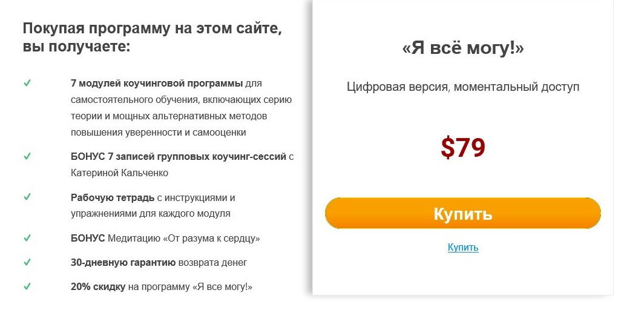Click the checkmark beside '7 модулей коучинговой программы'

27,83
